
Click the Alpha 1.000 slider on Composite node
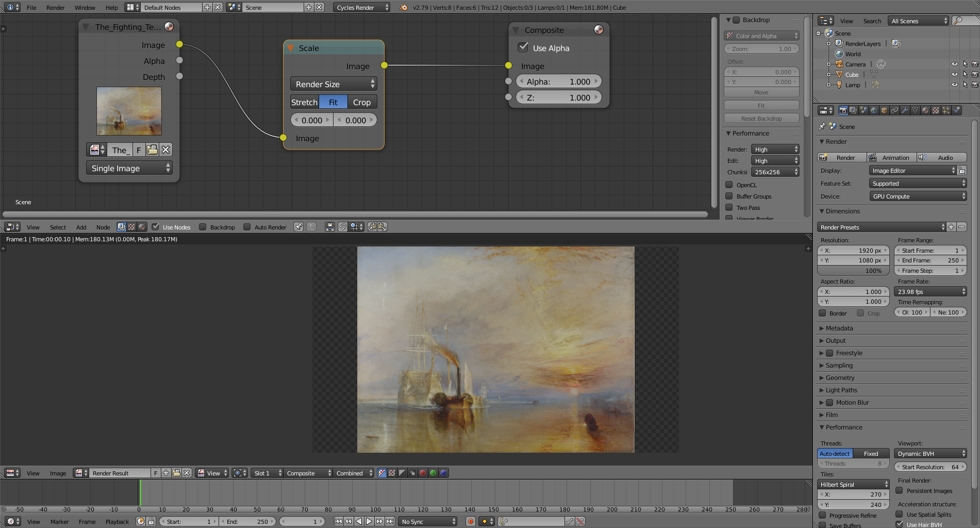pyautogui.click(x=558, y=81)
